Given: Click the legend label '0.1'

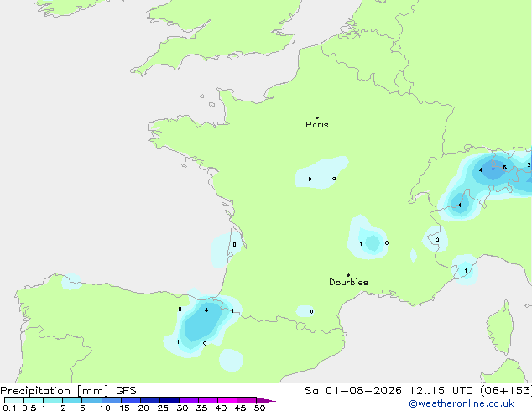Looking at the screenshot, I should [x=9, y=408].
